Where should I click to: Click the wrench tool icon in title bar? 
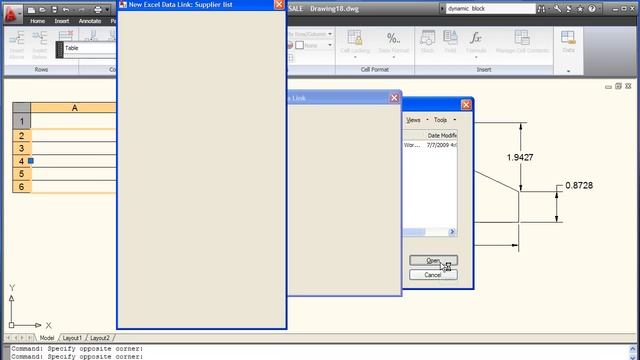point(557,9)
